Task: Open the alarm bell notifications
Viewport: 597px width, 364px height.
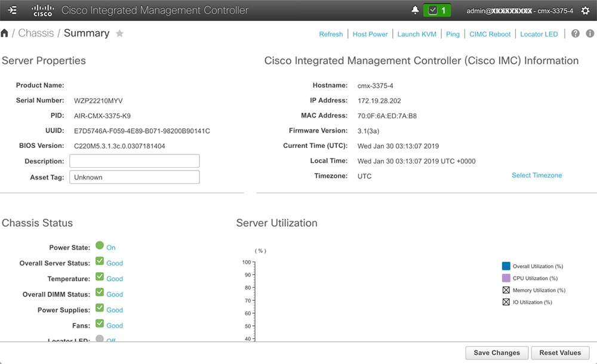Action: pos(415,10)
